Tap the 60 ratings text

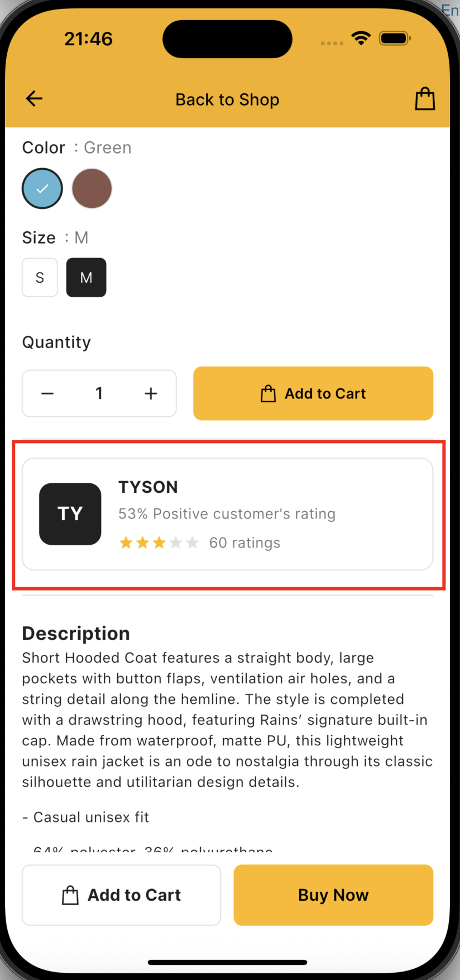pyautogui.click(x=245, y=543)
